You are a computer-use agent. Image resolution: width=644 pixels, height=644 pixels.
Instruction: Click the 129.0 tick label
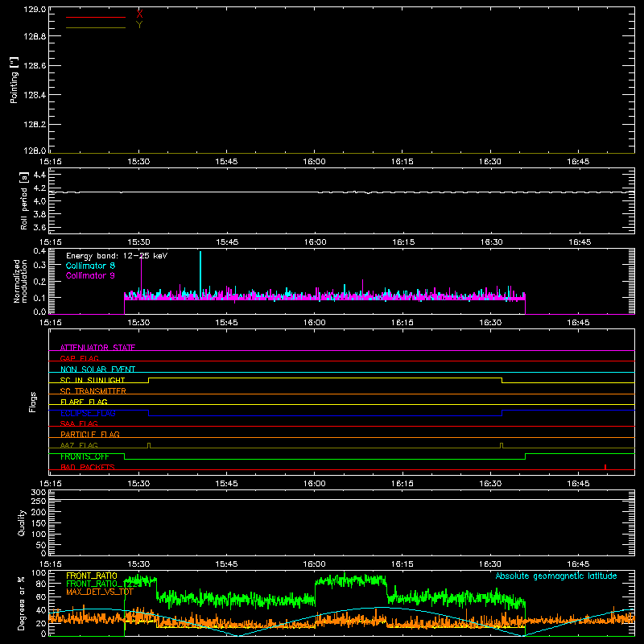[35, 9]
